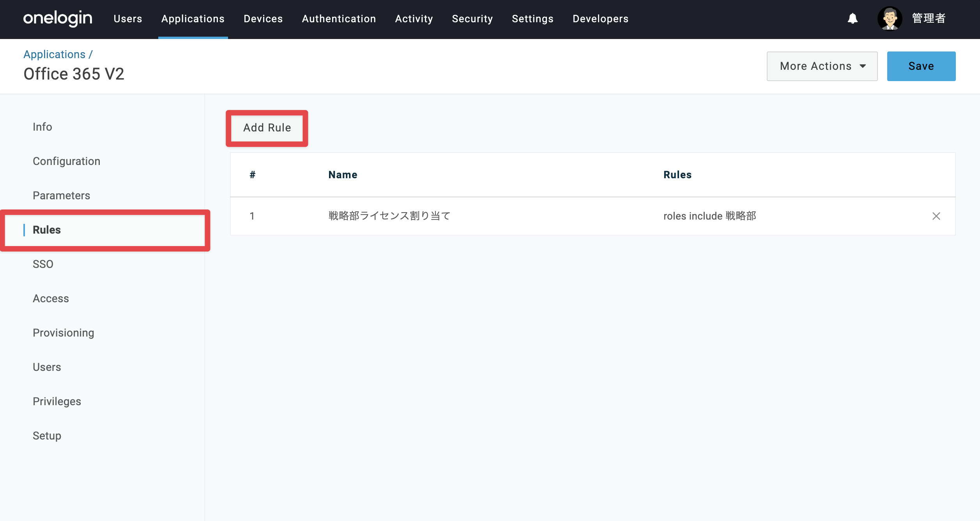Save the Office 365 V2 application
The width and height of the screenshot is (980, 521).
(921, 66)
